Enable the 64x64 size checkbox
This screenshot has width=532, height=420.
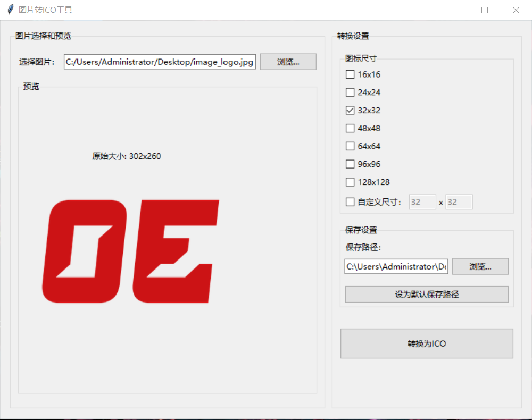click(x=350, y=146)
